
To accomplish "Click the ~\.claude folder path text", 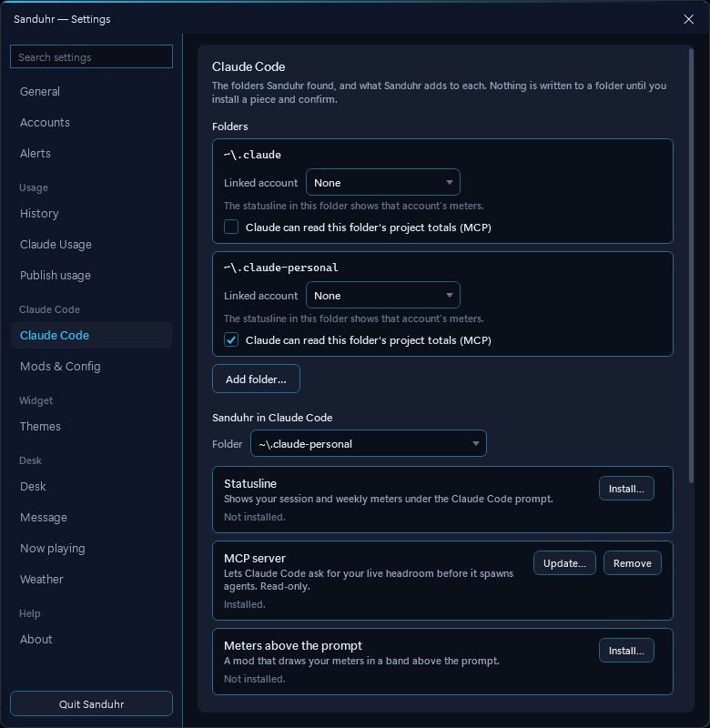I will 253,155.
